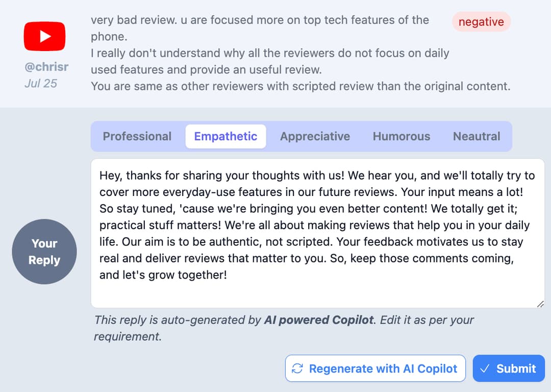Click the textarea resize handle corner
The height and width of the screenshot is (392, 551).
(540, 304)
